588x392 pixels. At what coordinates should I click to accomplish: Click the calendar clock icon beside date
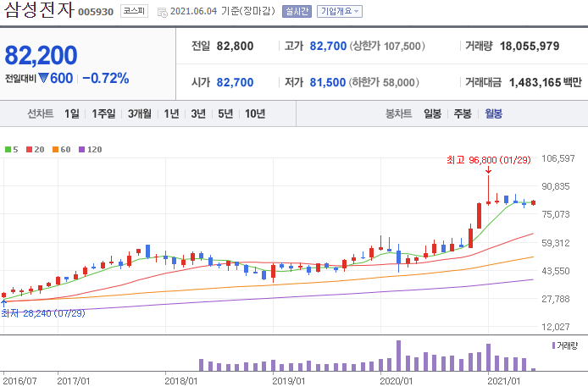(163, 13)
